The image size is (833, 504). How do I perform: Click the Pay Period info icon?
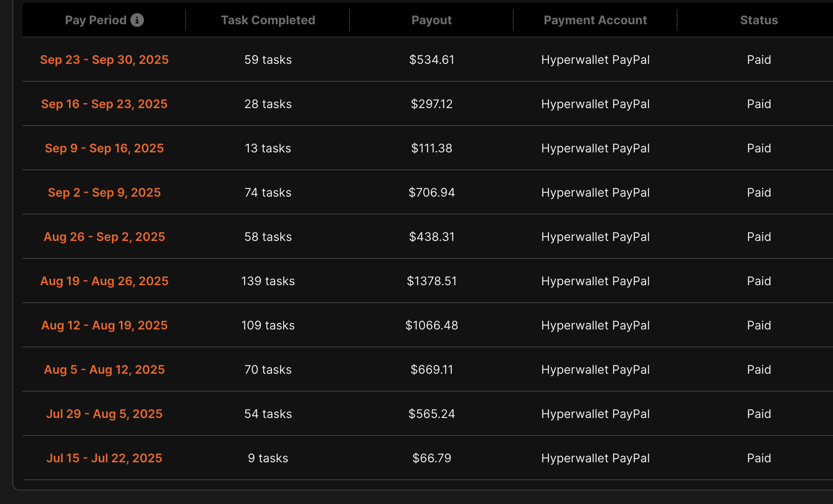tap(137, 20)
